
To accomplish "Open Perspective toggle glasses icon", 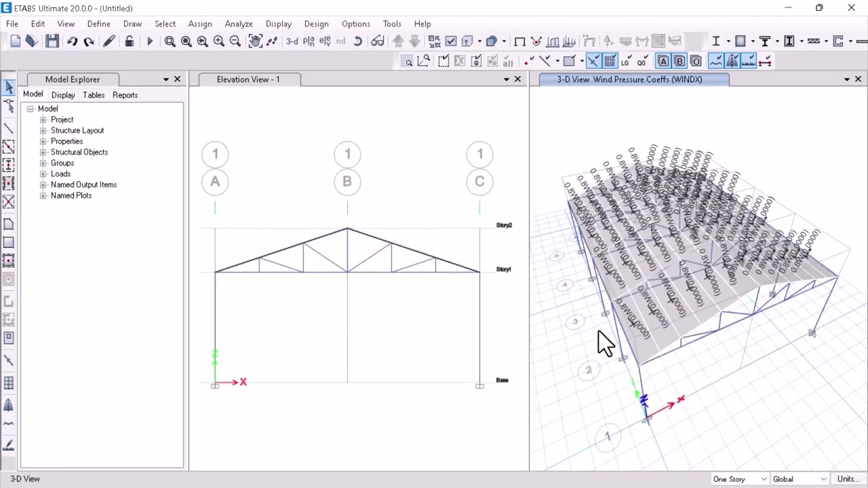I will pyautogui.click(x=378, y=41).
